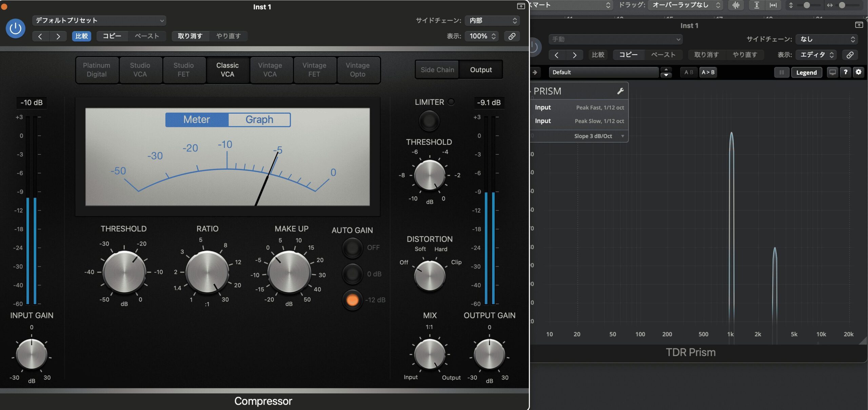Open TDR Prism settings gear
The height and width of the screenshot is (410, 868).
pos(858,72)
